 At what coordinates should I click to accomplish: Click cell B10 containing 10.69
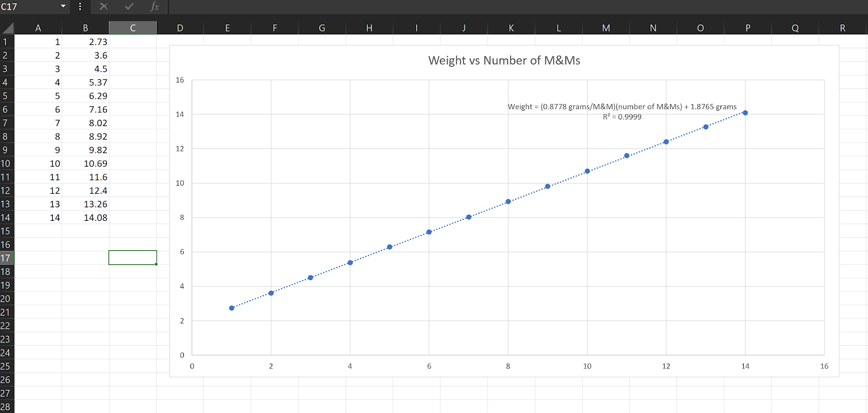85,163
